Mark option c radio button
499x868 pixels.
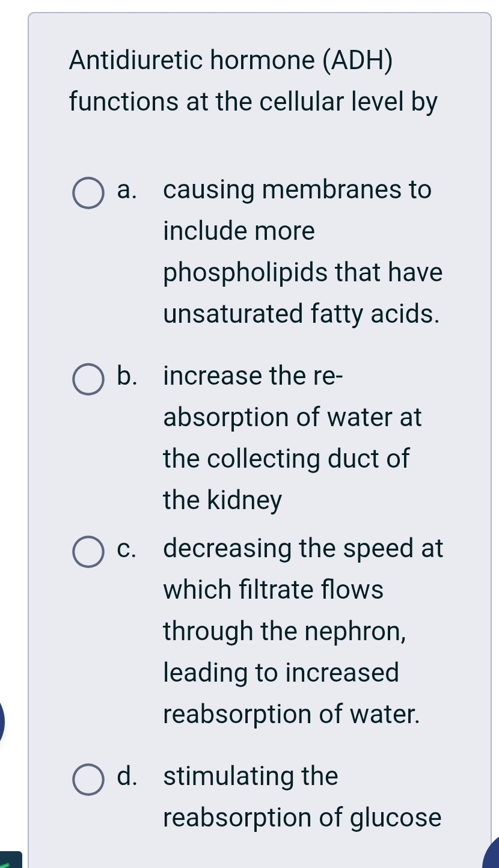click(88, 551)
